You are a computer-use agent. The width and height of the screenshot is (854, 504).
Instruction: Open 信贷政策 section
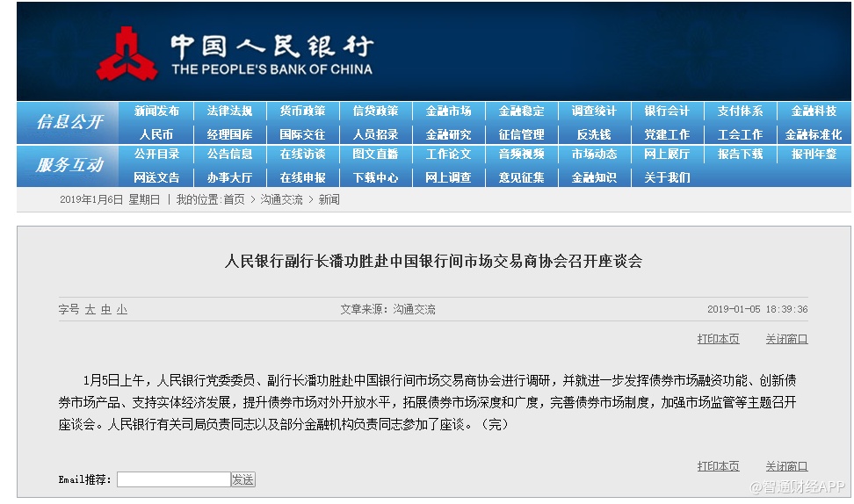click(375, 111)
